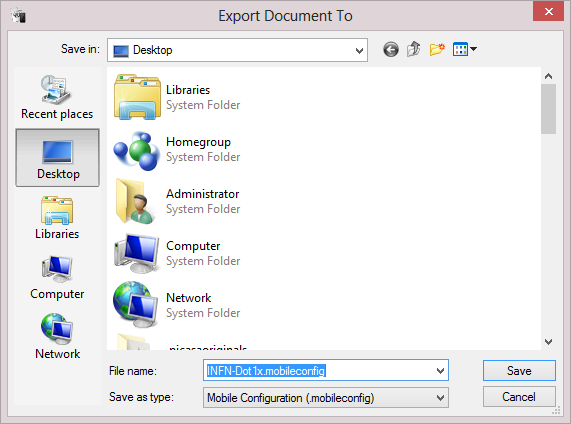Viewport: 571px width, 424px height.
Task: Click the scroll down arrow in file list
Action: pos(548,342)
